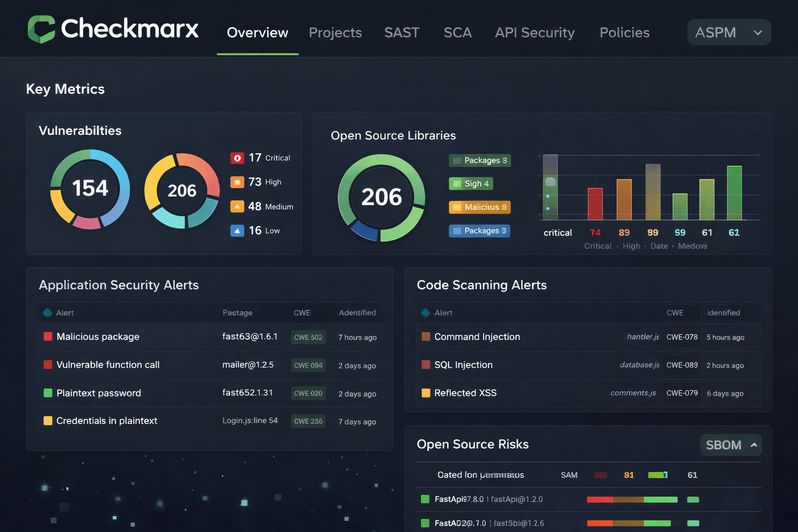Select package mailer@1.2.5
Image resolution: width=798 pixels, height=532 pixels.
[x=248, y=365]
